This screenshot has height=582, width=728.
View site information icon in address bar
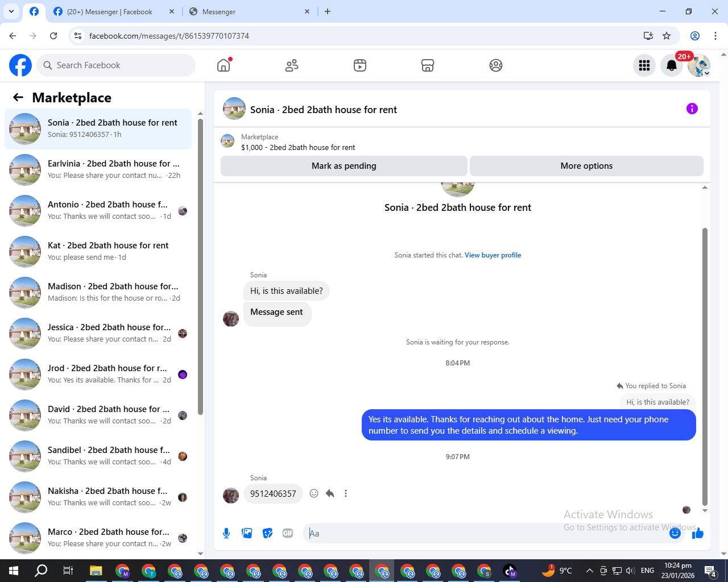(78, 36)
